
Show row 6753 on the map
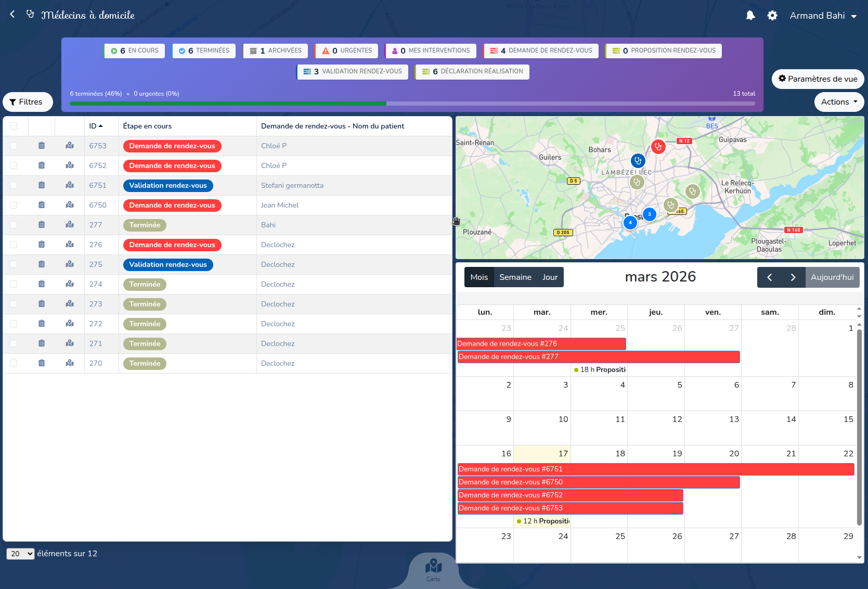click(x=70, y=146)
